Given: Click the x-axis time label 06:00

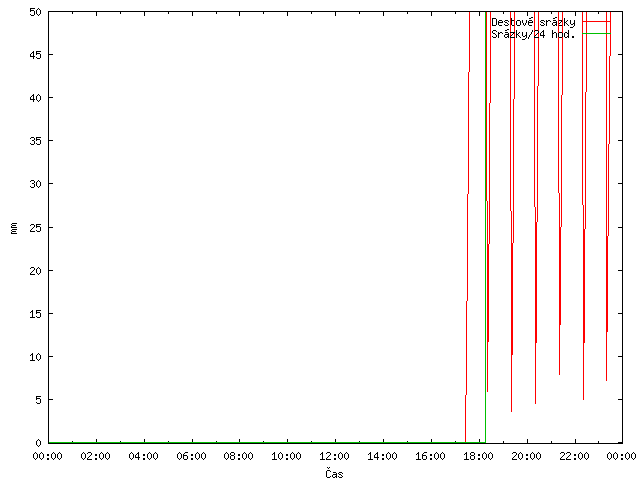Looking at the screenshot, I should (x=191, y=456).
